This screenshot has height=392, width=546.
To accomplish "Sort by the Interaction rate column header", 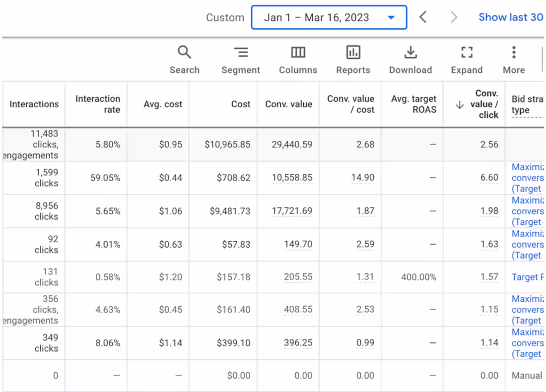I will point(97,104).
